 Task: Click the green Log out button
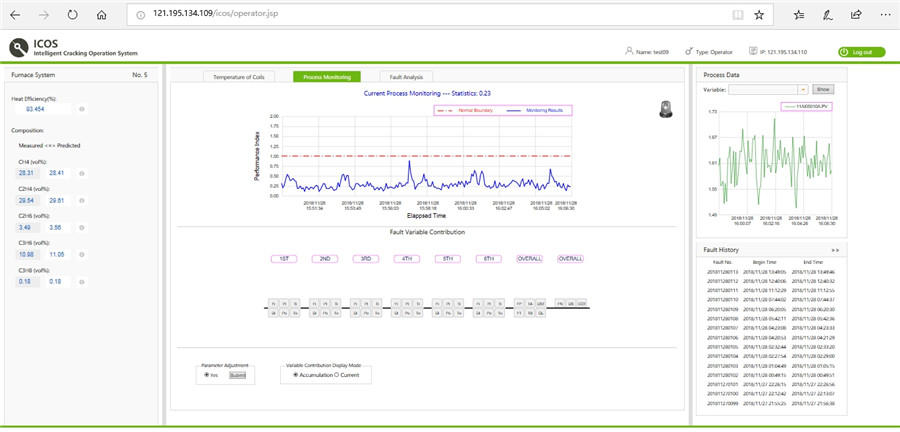(x=859, y=51)
